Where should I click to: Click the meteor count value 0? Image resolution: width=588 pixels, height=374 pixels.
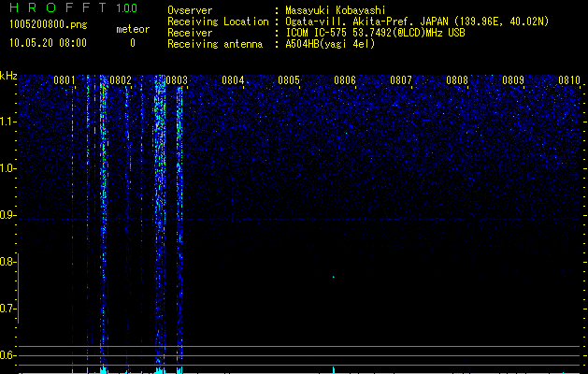(x=133, y=43)
